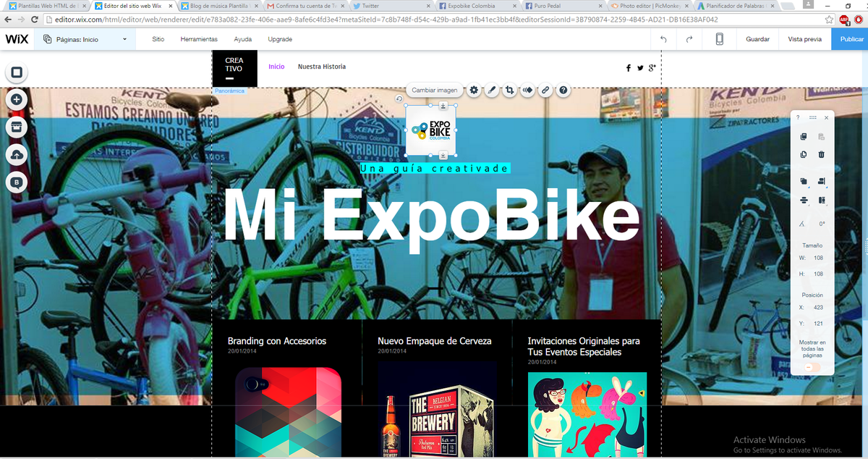The height and width of the screenshot is (459, 868).
Task: Click the attach arrow below the logo
Action: click(x=443, y=155)
